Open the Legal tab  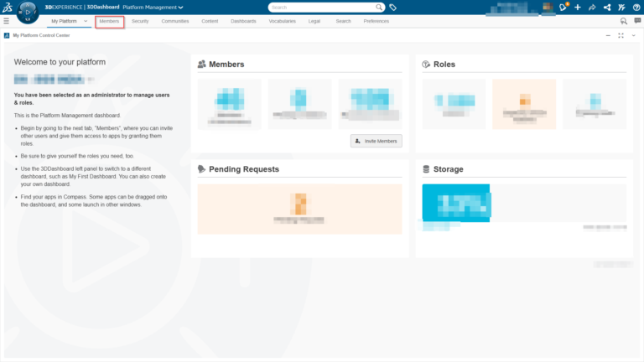click(314, 21)
